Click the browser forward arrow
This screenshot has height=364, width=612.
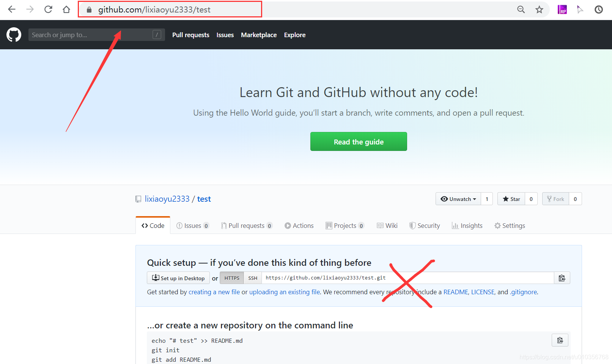pyautogui.click(x=30, y=9)
